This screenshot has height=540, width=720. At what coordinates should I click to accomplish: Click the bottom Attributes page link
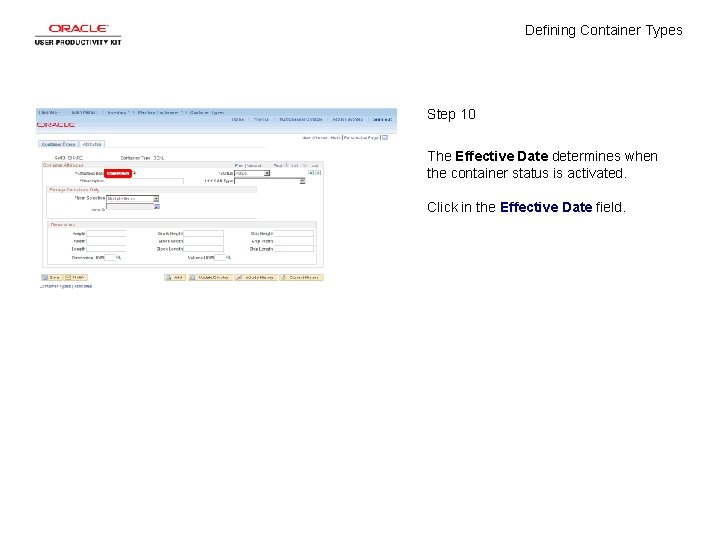click(83, 286)
